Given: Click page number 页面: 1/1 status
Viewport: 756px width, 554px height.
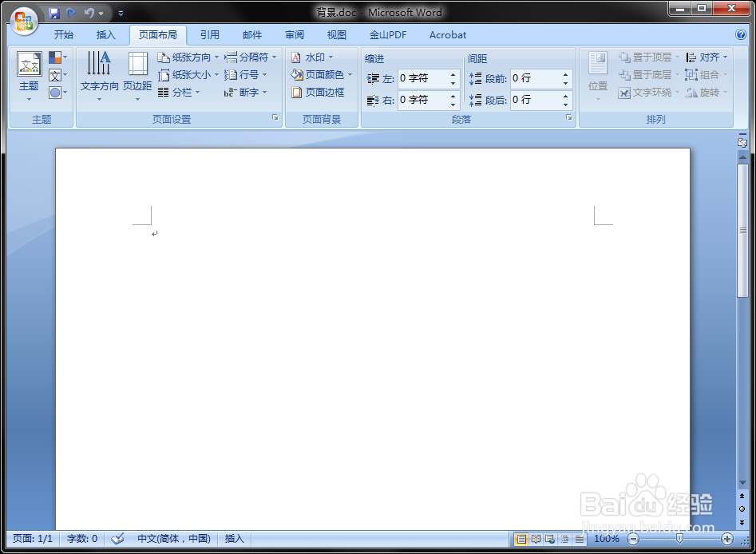Looking at the screenshot, I should pyautogui.click(x=32, y=539).
